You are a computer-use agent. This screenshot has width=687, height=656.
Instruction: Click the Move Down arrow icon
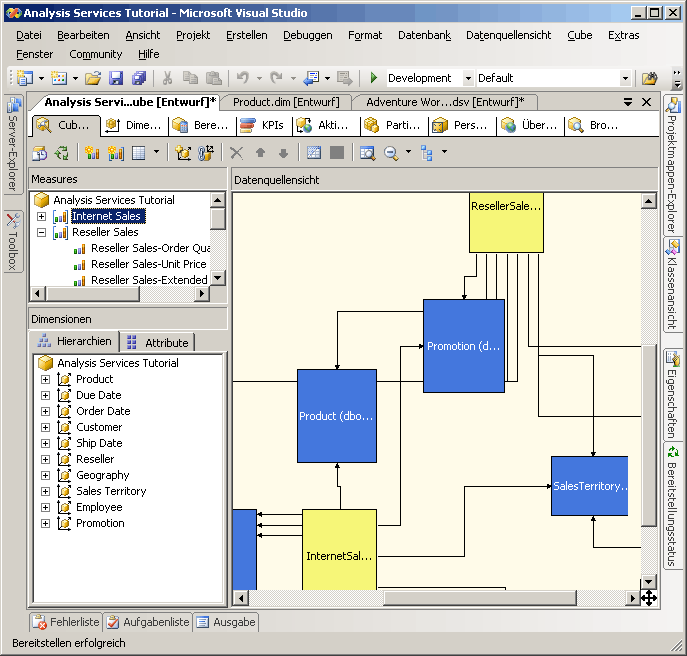click(x=283, y=153)
